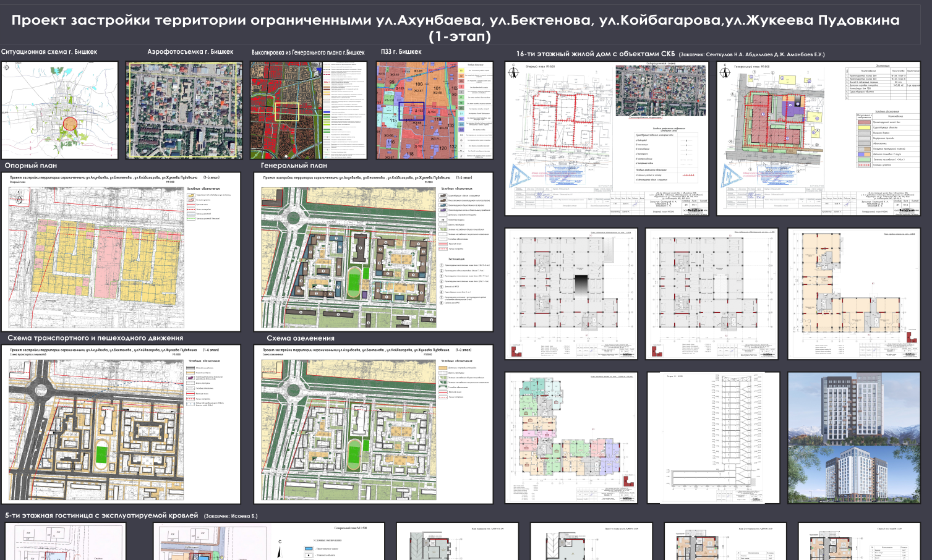Click the '16-ти этажный жилой дом' section heading

coord(595,54)
